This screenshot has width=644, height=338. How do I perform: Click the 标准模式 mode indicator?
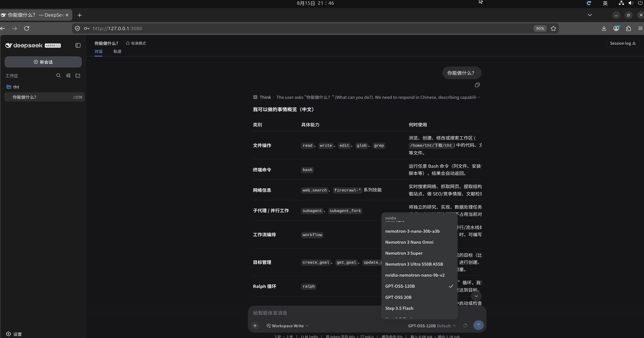(x=136, y=43)
